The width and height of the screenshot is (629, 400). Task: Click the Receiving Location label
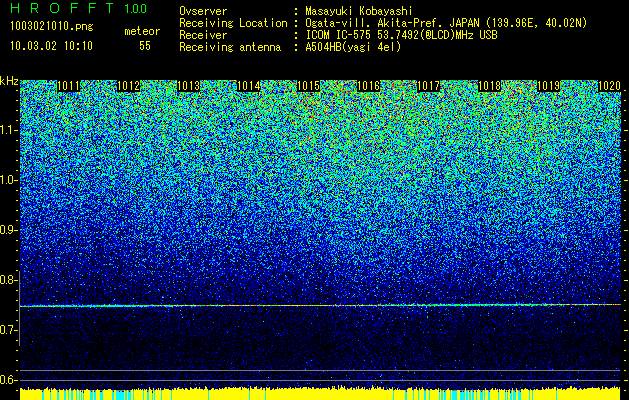point(233,23)
